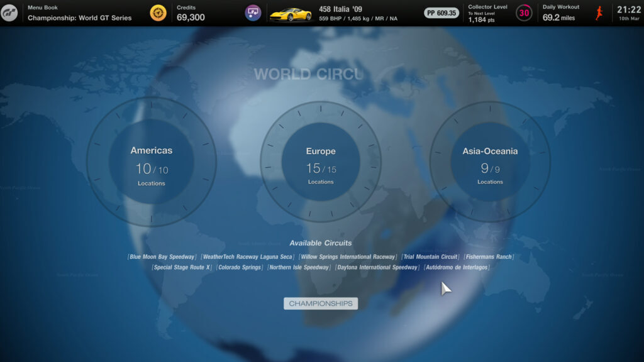Choose Fishermans Ranch circuit
The image size is (644, 362).
pyautogui.click(x=489, y=257)
